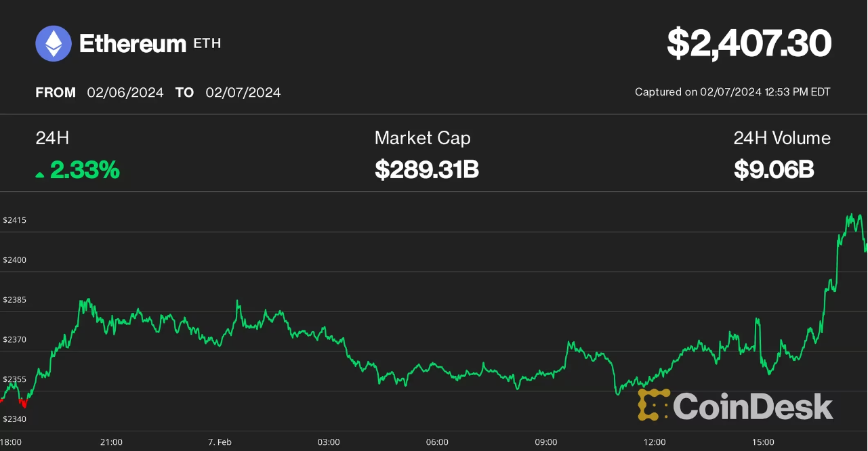The image size is (868, 451).
Task: Click the $2,407.30 current price
Action: [x=749, y=44]
